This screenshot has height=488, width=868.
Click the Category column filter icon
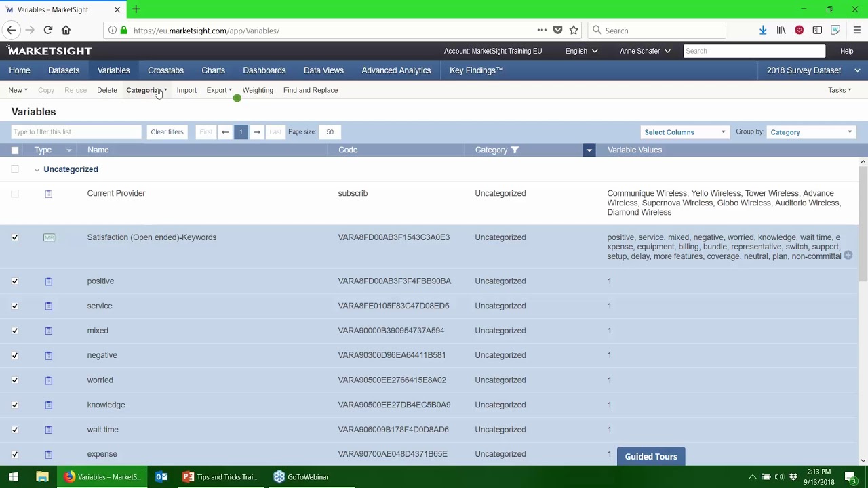coord(515,150)
